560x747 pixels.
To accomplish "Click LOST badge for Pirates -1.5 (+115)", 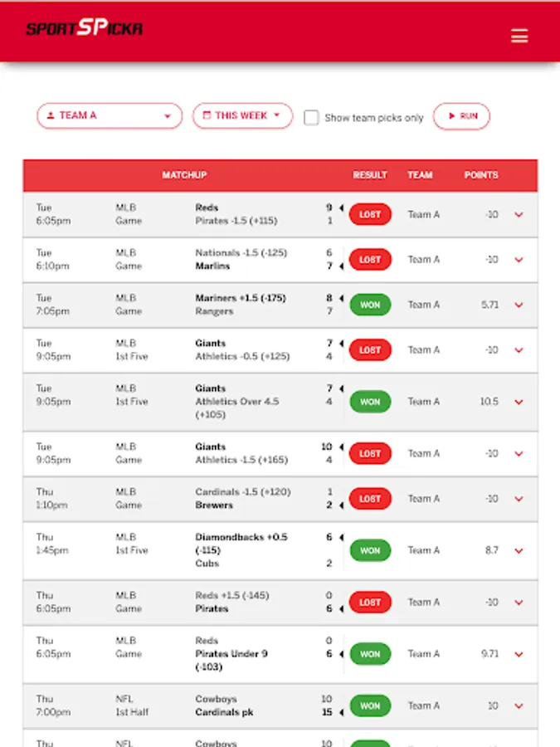I will click(370, 214).
